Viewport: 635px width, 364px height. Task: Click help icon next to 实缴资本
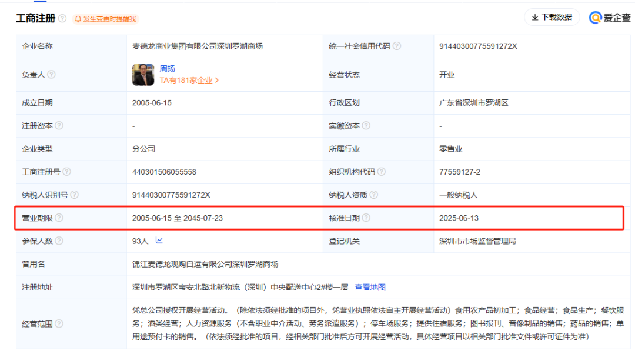coord(366,125)
